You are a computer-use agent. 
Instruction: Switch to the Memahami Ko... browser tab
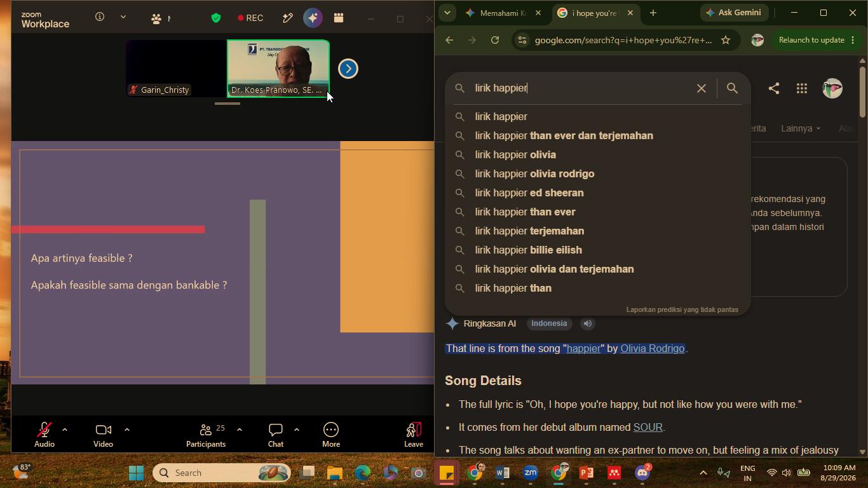(x=502, y=13)
